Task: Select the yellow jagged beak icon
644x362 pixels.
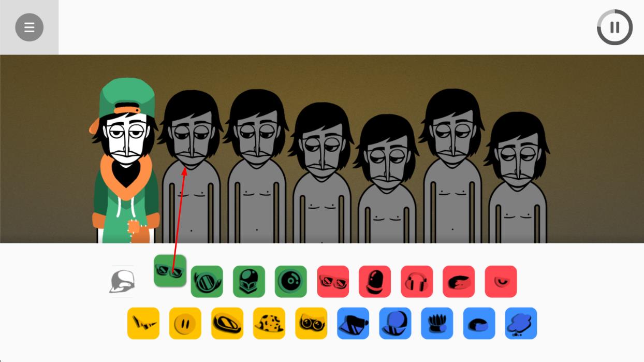Action: (143, 324)
